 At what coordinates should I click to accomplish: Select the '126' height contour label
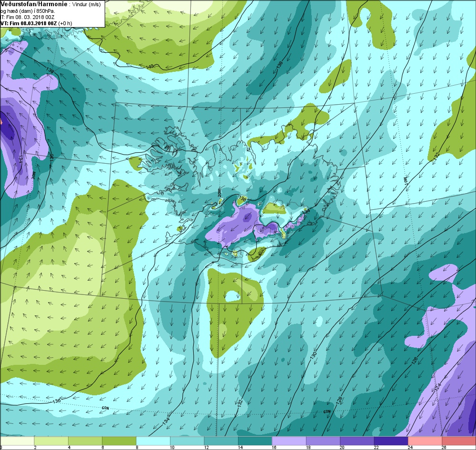[415, 360]
